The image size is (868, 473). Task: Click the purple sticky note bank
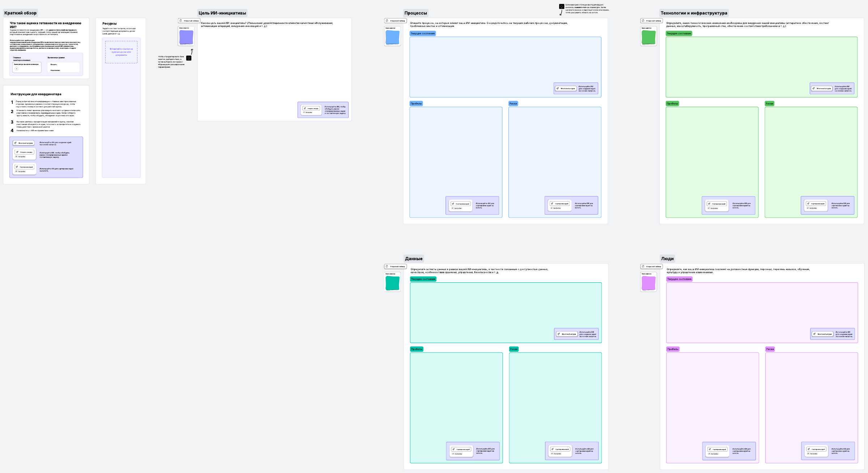pyautogui.click(x=186, y=37)
